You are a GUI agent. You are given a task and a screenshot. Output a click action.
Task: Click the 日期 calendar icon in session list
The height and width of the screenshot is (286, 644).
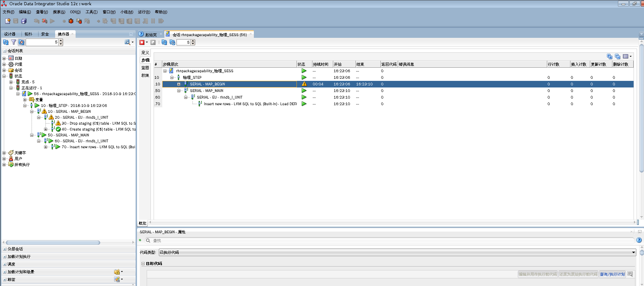coord(11,58)
